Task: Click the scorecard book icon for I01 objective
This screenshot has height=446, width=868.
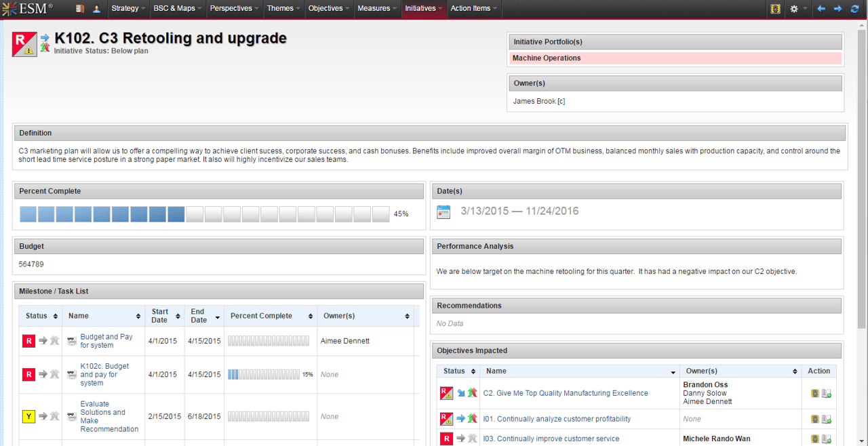Action: coord(827,419)
